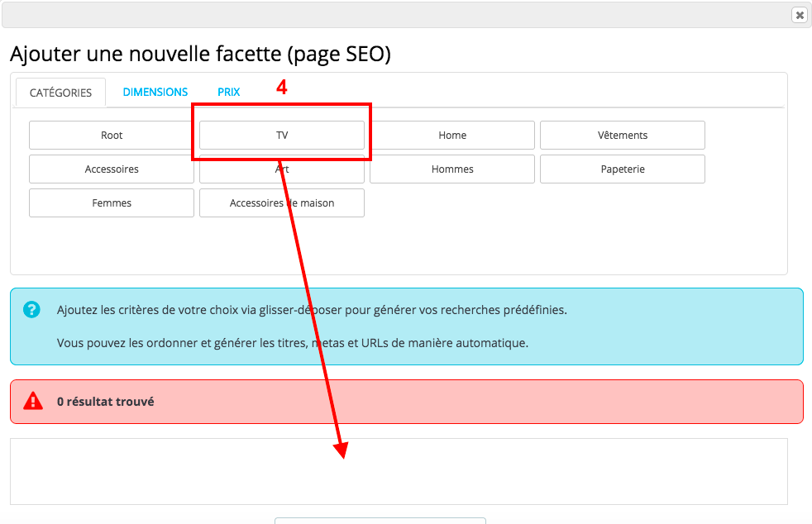The width and height of the screenshot is (812, 524).
Task: Select the Femmes category
Action: click(x=111, y=202)
